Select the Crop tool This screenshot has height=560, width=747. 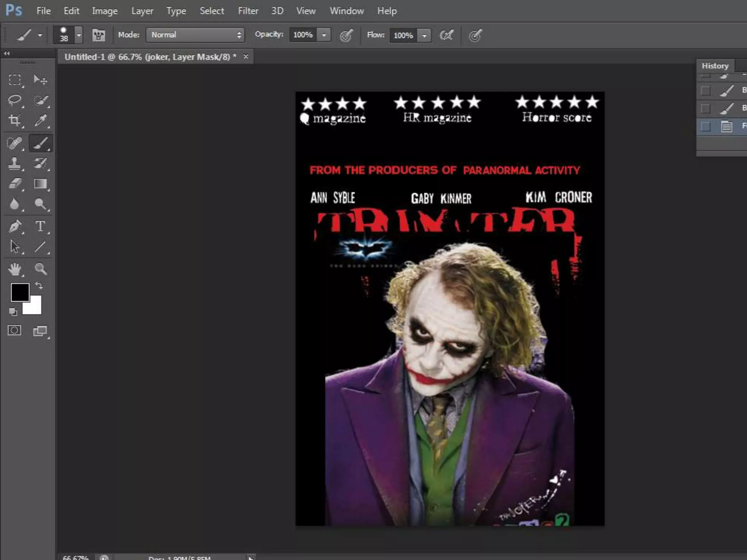pyautogui.click(x=15, y=120)
